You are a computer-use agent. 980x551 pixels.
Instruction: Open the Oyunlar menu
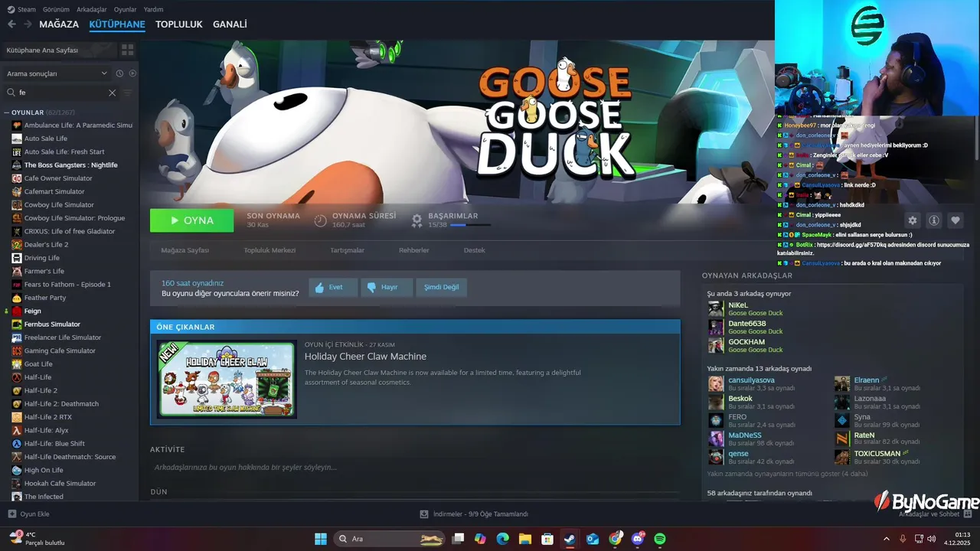pyautogui.click(x=126, y=9)
